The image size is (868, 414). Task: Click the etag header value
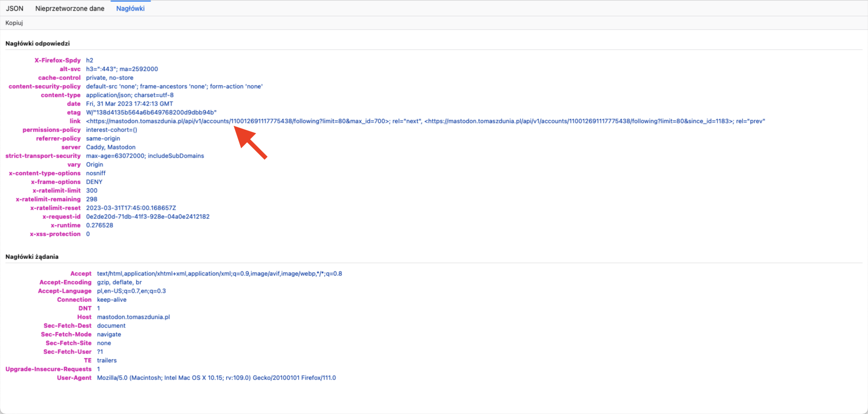pos(151,112)
